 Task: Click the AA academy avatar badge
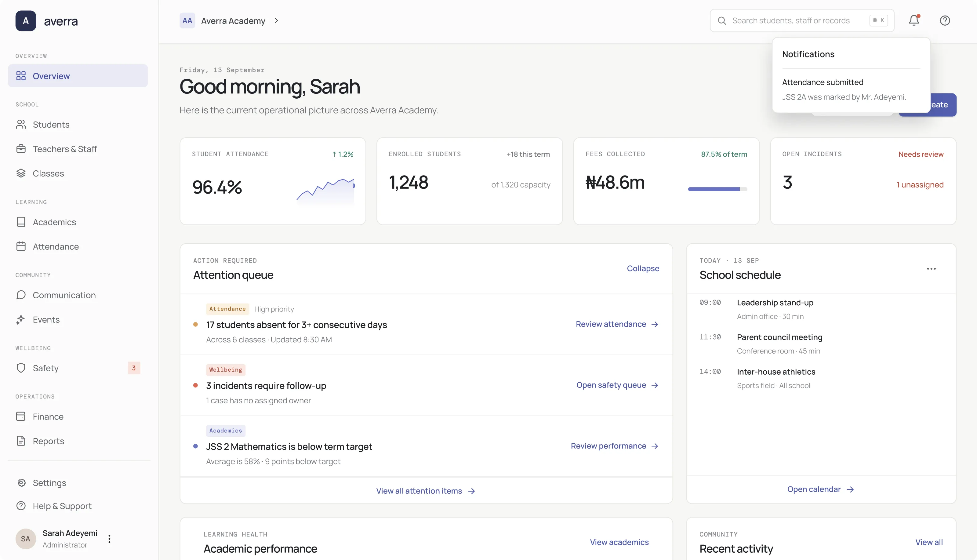pyautogui.click(x=187, y=21)
